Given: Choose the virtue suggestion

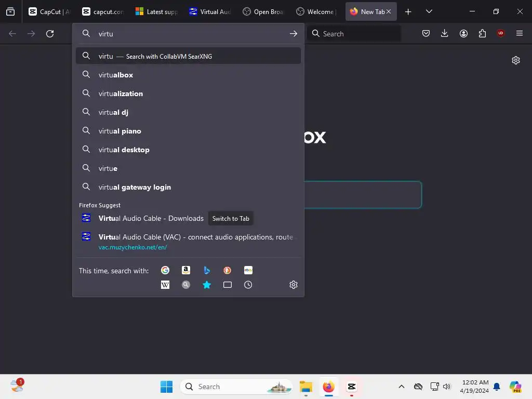Looking at the screenshot, I should pyautogui.click(x=188, y=168).
